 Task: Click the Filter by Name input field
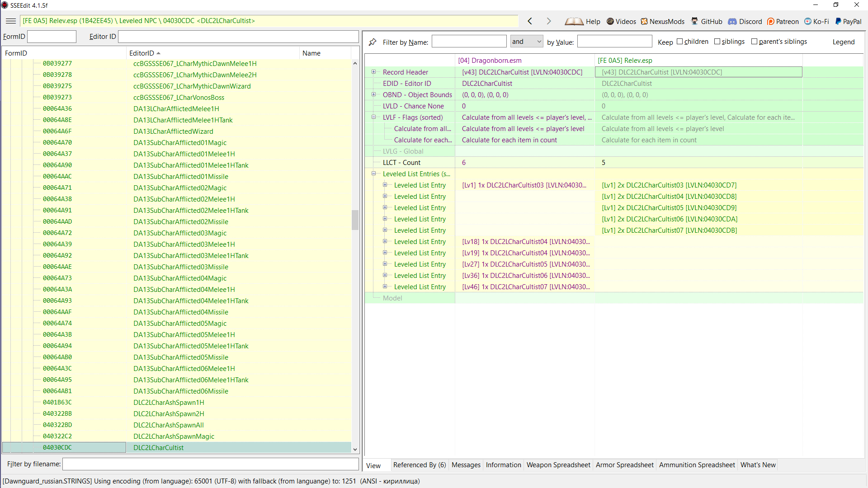tap(469, 42)
